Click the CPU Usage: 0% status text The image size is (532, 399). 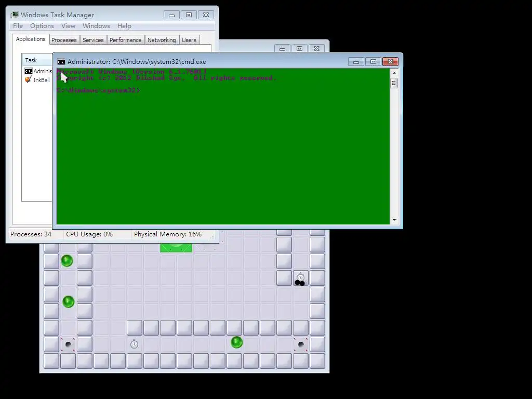click(x=89, y=234)
